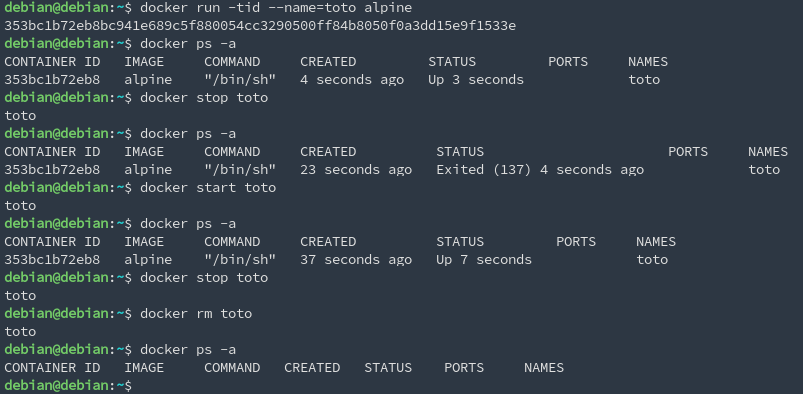Click the PORTS header in the second table
The height and width of the screenshot is (394, 803).
[688, 152]
